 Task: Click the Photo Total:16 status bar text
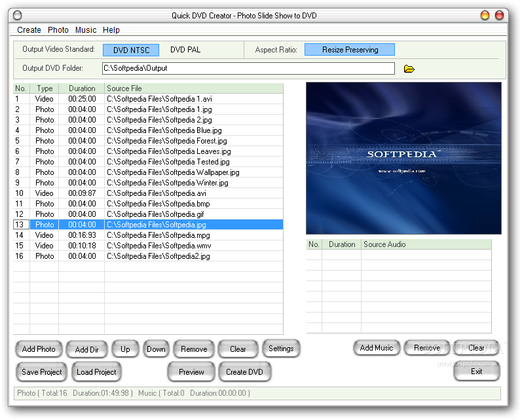[x=42, y=393]
